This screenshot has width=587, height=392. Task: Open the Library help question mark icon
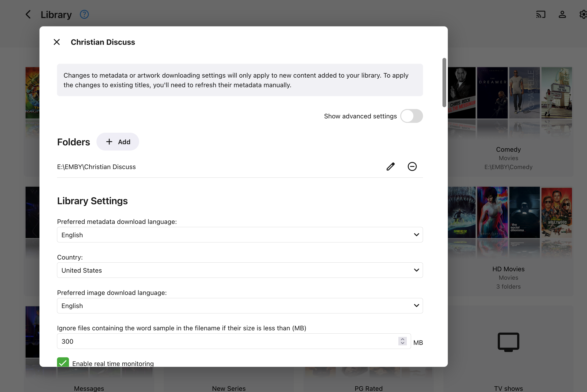pos(84,15)
